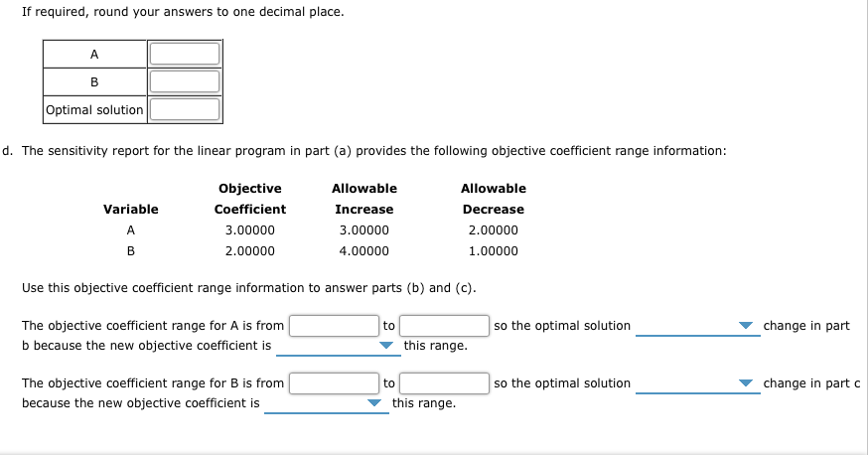868x455 pixels.
Task: Click the Allowable Decrease column header
Action: [x=494, y=199]
